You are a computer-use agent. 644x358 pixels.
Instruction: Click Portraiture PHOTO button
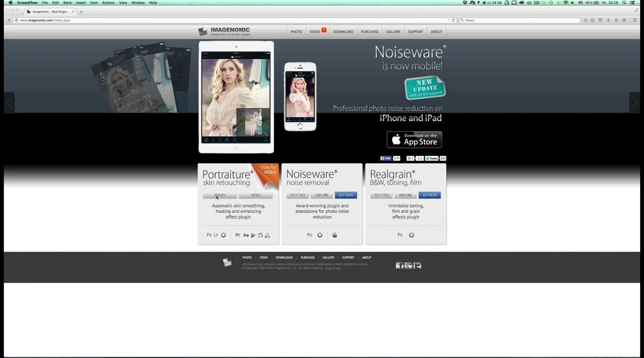(220, 195)
